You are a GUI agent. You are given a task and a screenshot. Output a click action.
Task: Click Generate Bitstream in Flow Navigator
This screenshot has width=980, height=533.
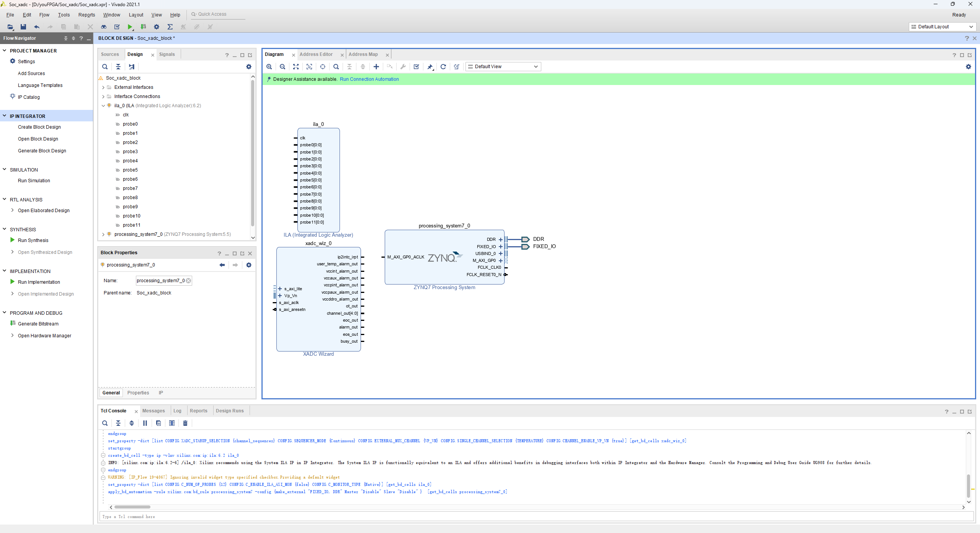(38, 324)
